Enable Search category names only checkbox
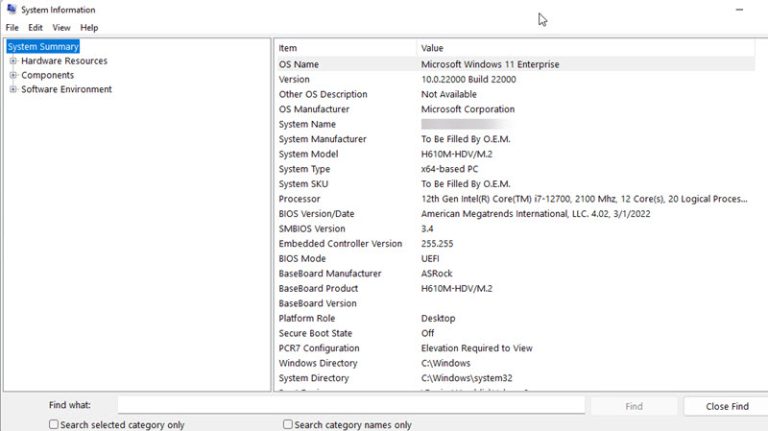 pos(288,424)
